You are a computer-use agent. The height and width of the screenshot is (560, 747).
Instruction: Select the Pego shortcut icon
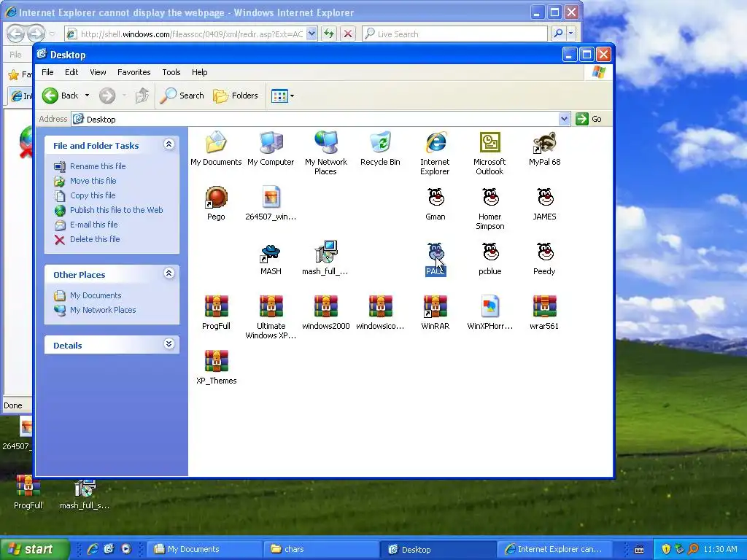[216, 197]
